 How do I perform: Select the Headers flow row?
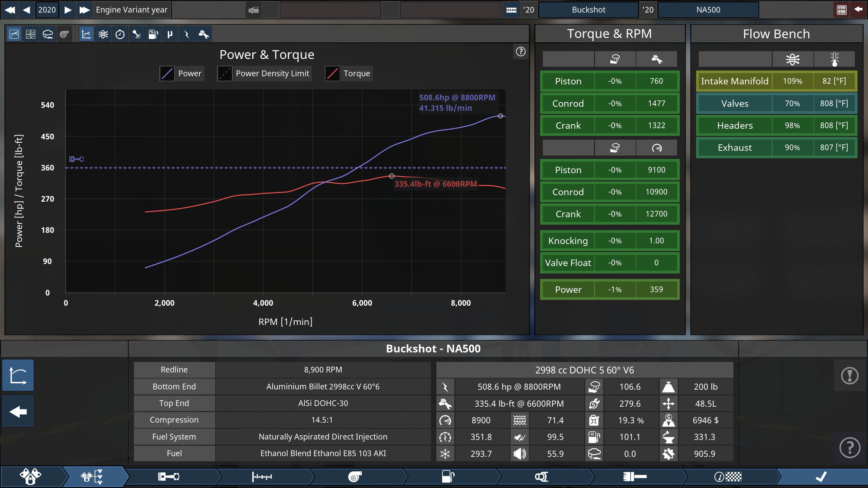pyautogui.click(x=776, y=125)
